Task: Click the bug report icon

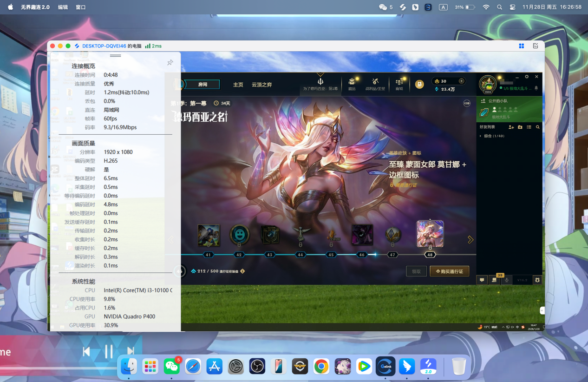Action: tap(537, 280)
